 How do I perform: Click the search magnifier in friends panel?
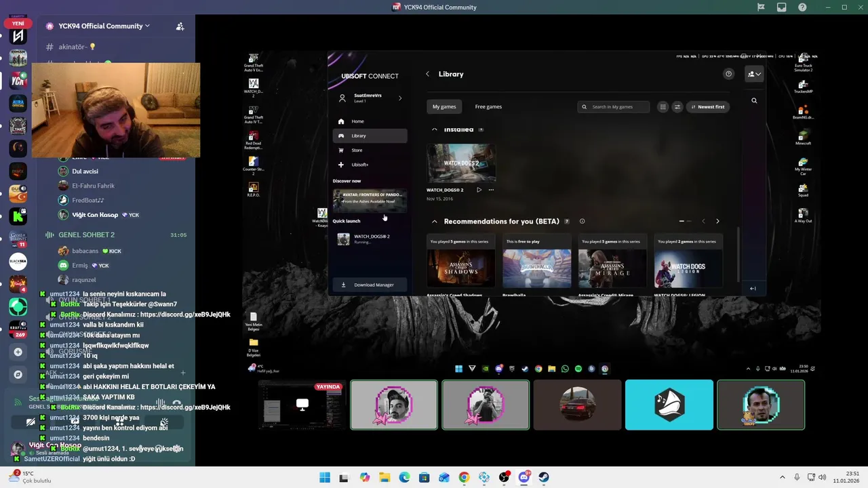pyautogui.click(x=754, y=100)
